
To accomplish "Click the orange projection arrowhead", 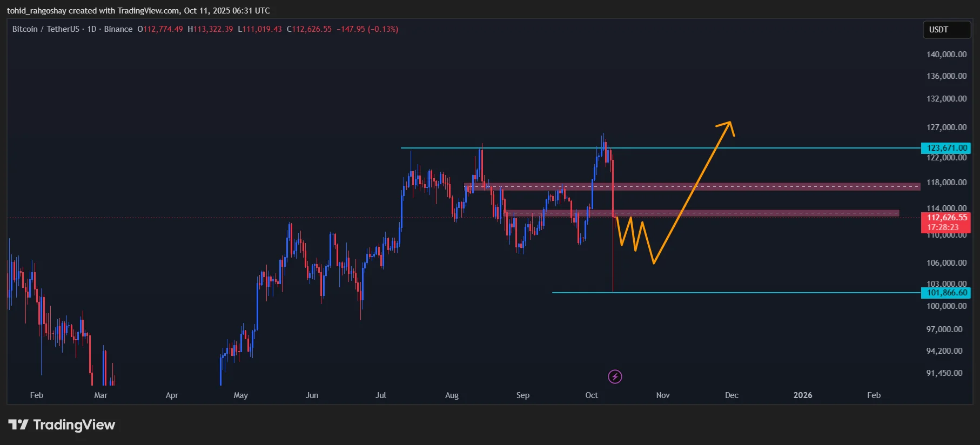I will click(x=728, y=126).
